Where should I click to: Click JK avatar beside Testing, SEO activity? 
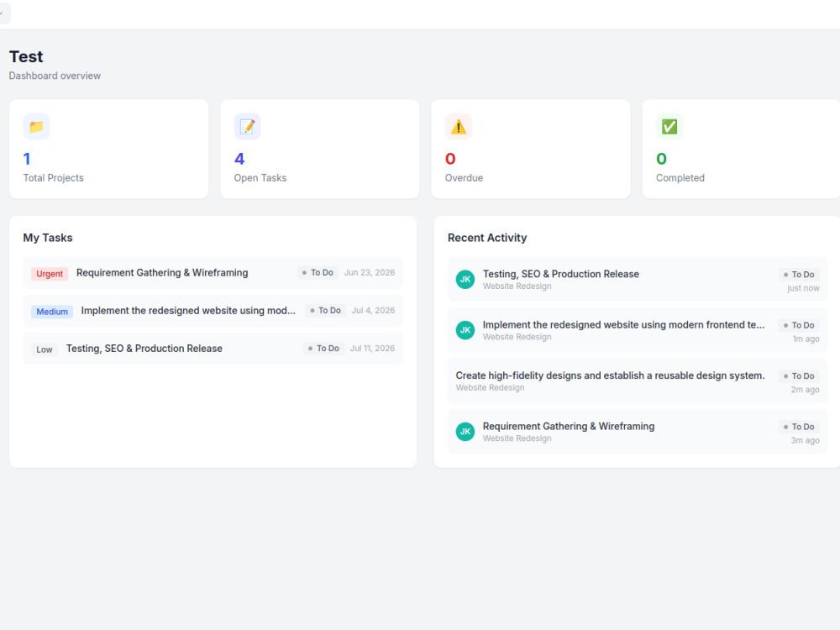(465, 279)
